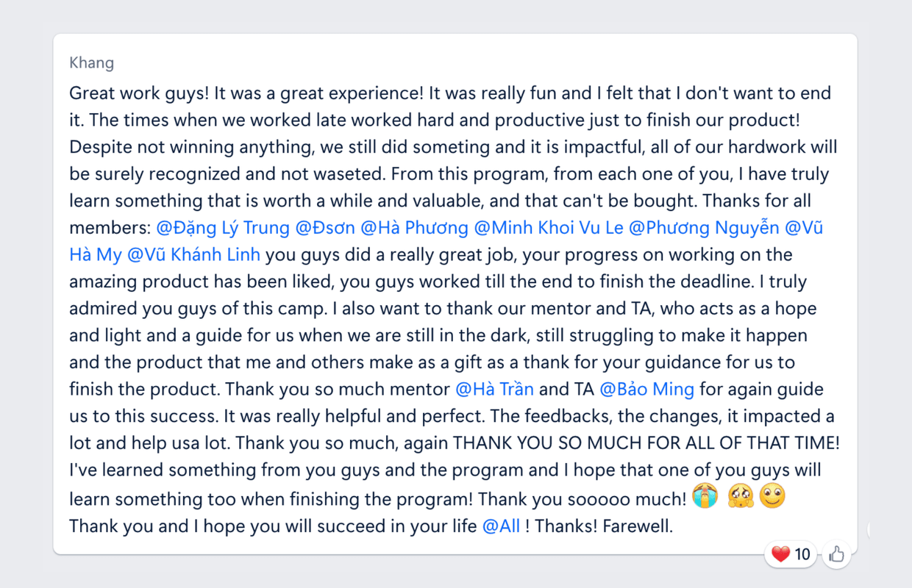Viewport: 912px width, 588px height.
Task: Click the 'Hà My' mention text
Action: pyautogui.click(x=96, y=255)
